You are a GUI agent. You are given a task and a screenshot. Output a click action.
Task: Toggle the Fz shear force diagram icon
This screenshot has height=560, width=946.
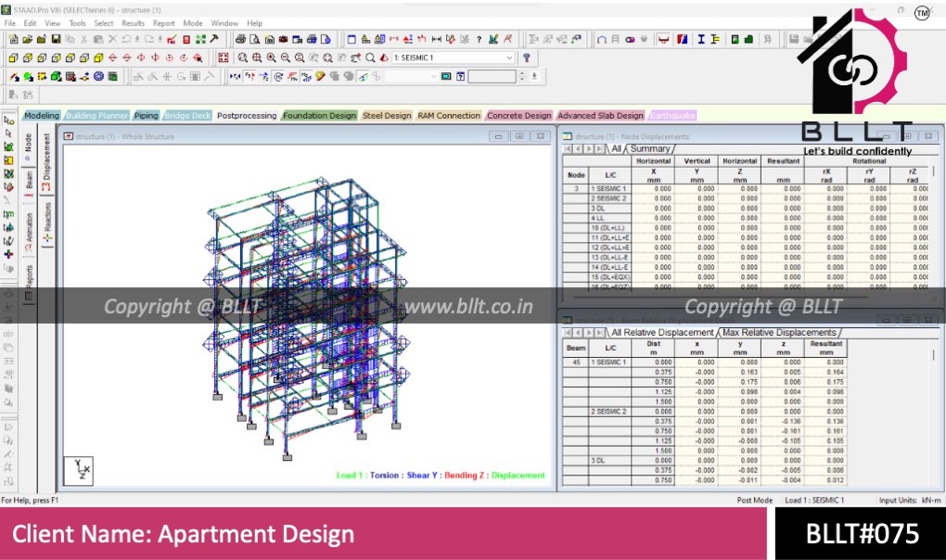coord(263,77)
